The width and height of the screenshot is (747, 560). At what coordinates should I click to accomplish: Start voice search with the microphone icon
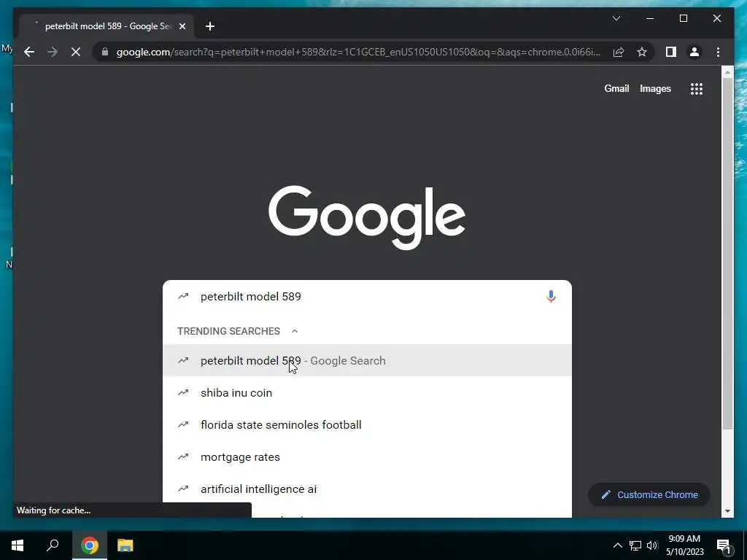(x=551, y=297)
